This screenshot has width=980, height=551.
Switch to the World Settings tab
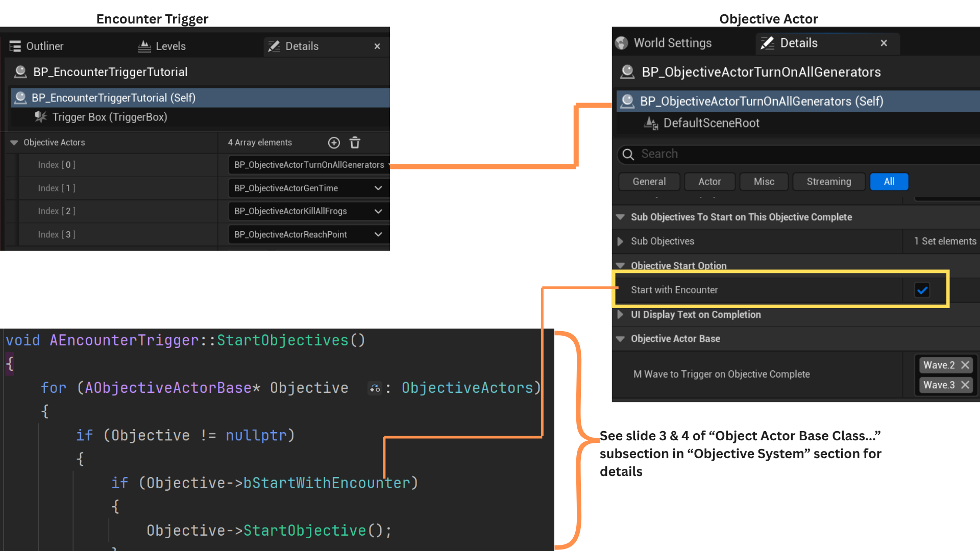(x=672, y=43)
